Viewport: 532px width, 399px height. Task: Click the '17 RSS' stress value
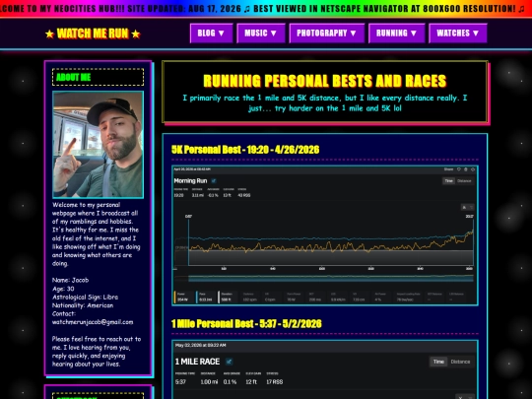coord(274,382)
